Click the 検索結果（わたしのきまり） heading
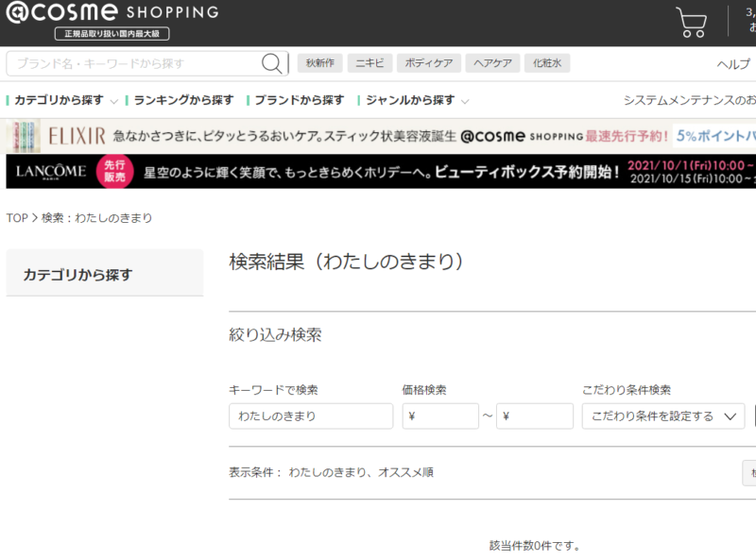Screen dimensions: 756x560 point(346,262)
